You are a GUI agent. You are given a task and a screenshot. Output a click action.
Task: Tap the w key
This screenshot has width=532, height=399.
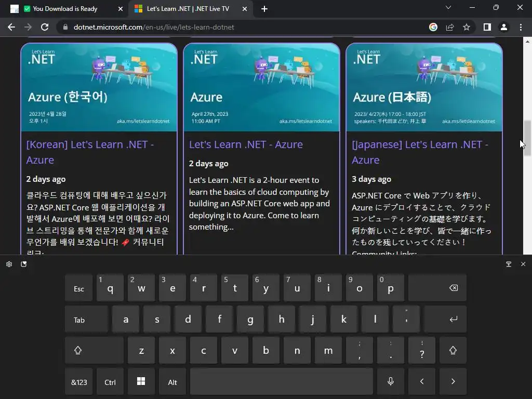pyautogui.click(x=141, y=288)
